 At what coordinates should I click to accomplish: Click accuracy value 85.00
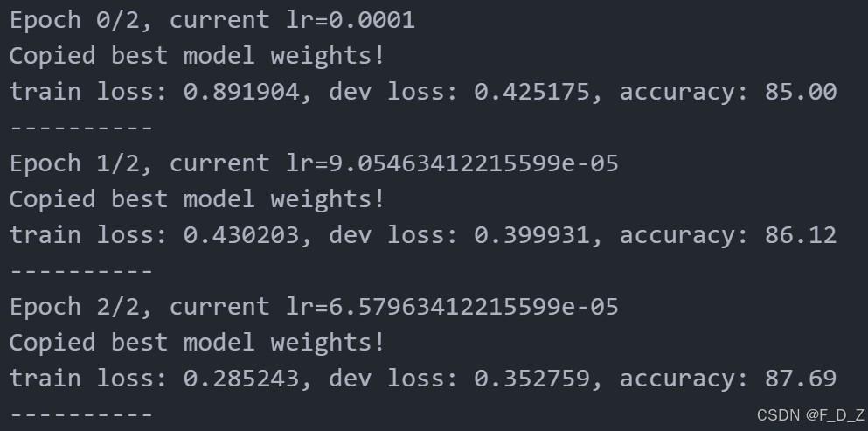(801, 92)
